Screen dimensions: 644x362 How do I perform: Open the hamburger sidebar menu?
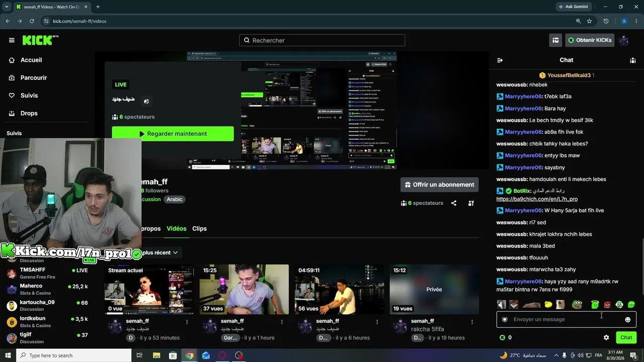(x=12, y=40)
